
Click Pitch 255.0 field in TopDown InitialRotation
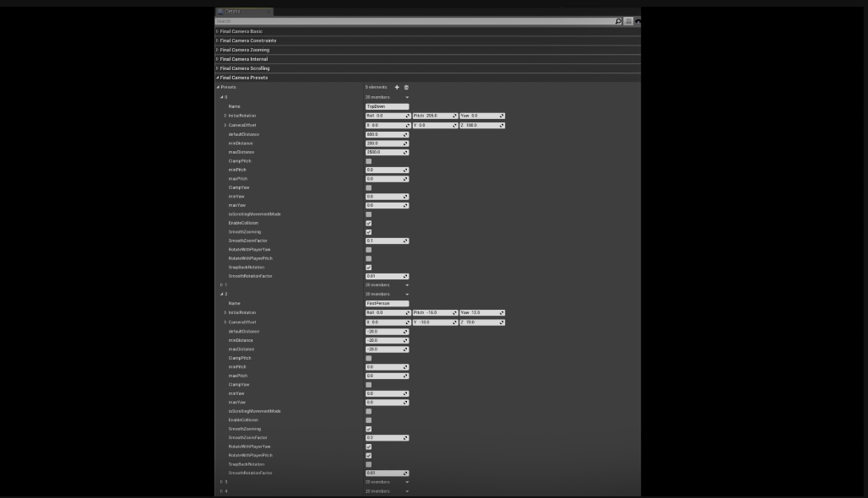tap(435, 116)
